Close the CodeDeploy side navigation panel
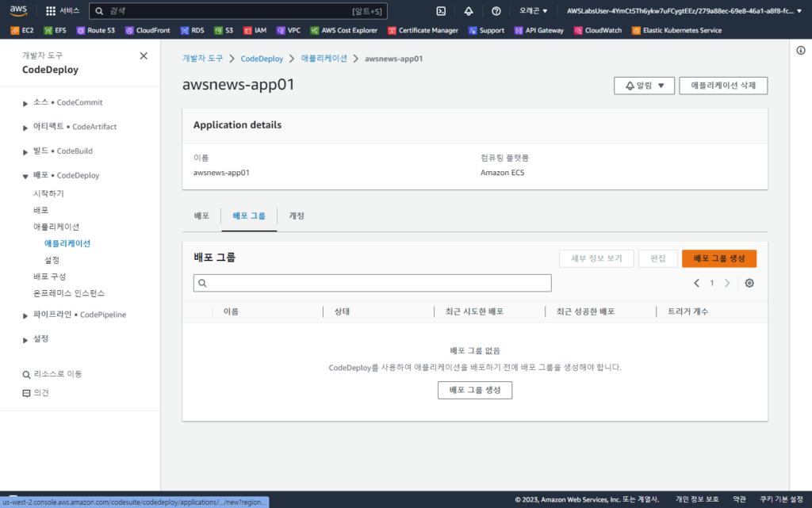Screen dimensions: 812x508 pos(144,55)
